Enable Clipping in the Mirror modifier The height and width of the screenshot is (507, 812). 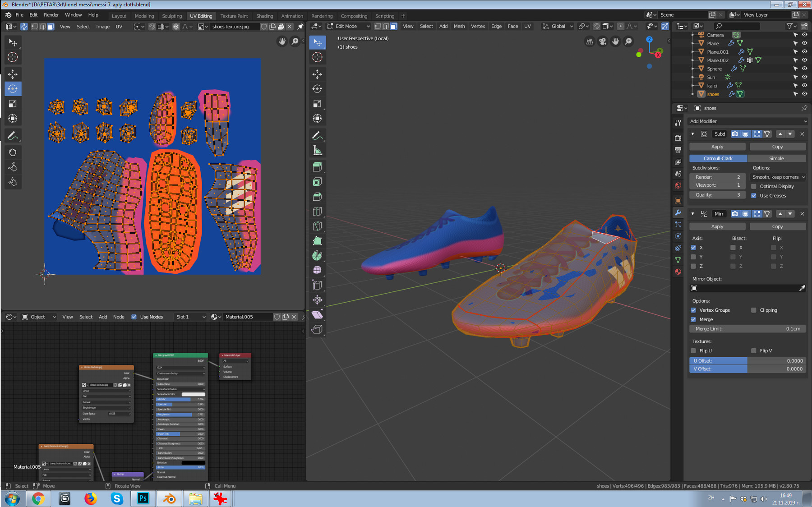[753, 310]
